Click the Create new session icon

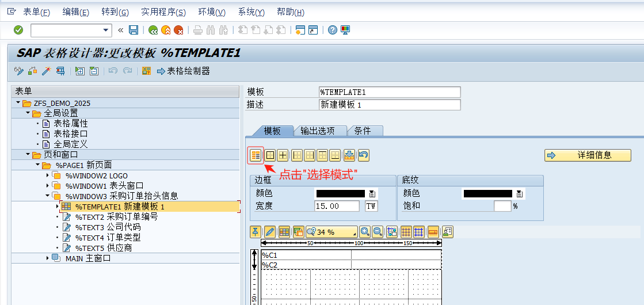(x=300, y=30)
